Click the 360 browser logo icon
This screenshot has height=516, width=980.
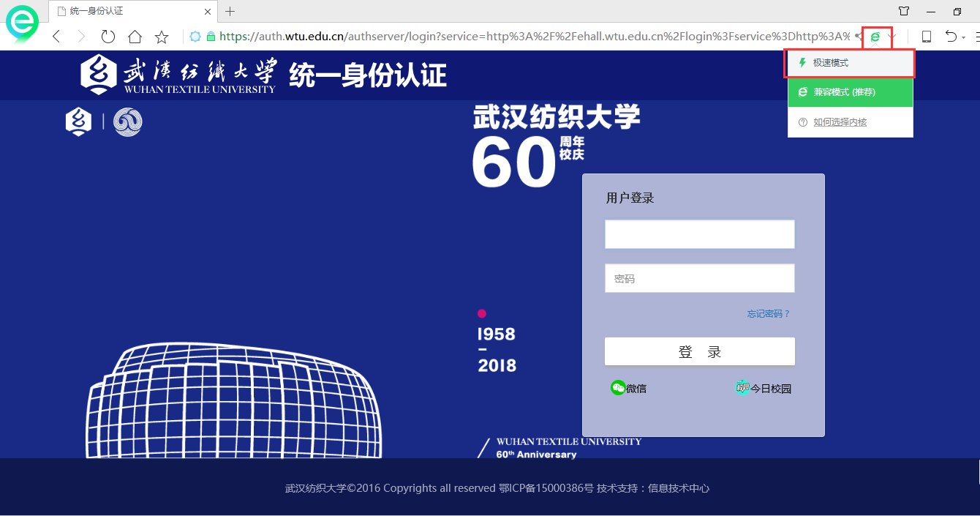[22, 24]
